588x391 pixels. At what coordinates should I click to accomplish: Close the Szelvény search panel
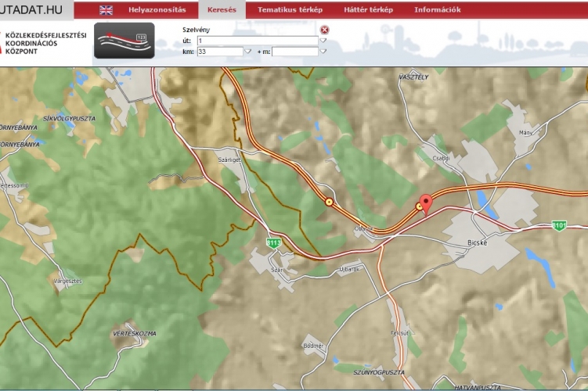[x=324, y=30]
